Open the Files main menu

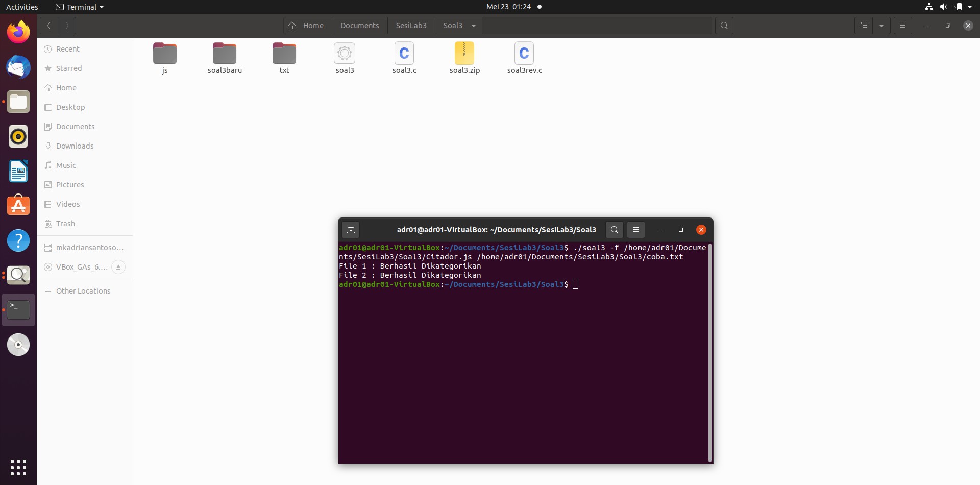coord(902,25)
